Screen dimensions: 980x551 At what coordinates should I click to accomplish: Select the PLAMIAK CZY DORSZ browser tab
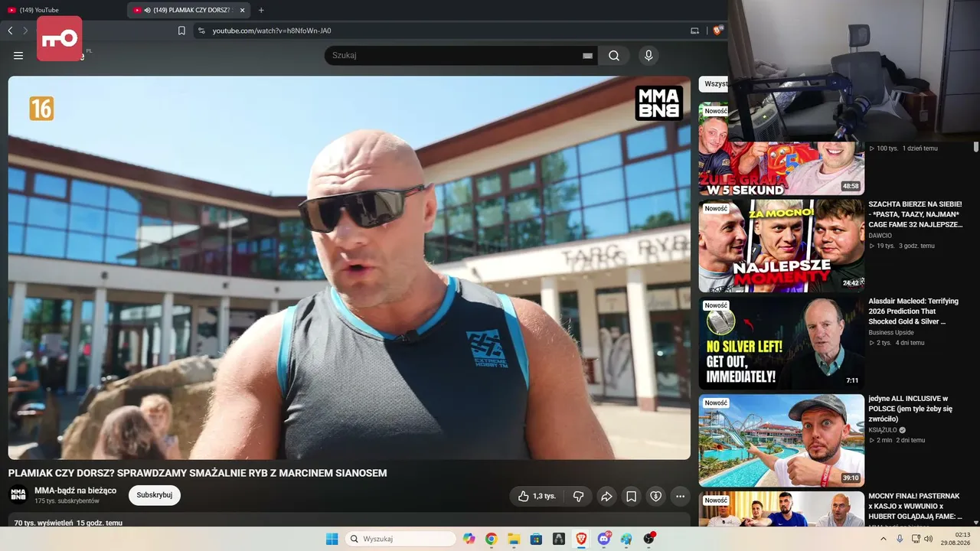(x=189, y=10)
